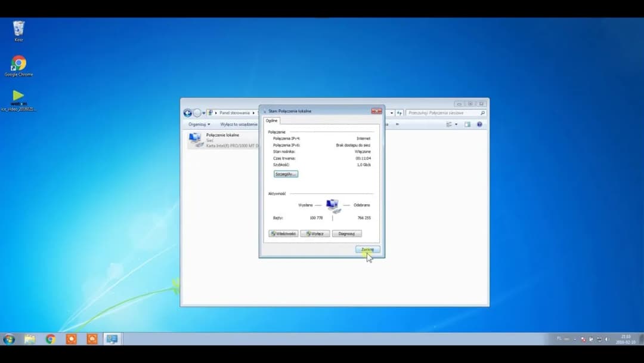This screenshot has height=363, width=644.
Task: Launch Google Chrome from the desktop
Action: pos(18,62)
